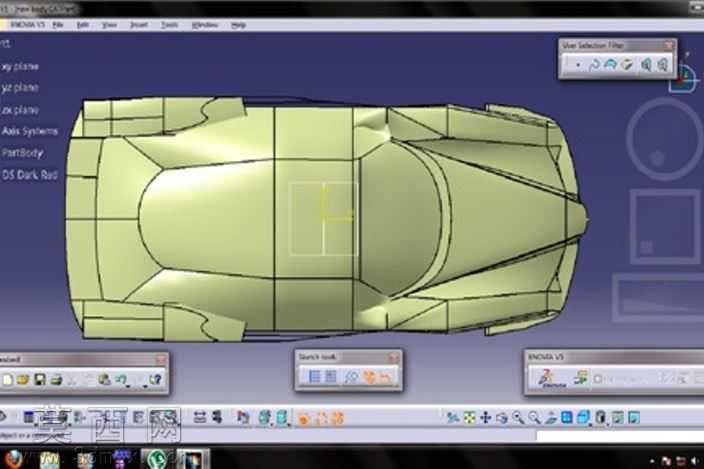The height and width of the screenshot is (469, 704).
Task: Open the Edit menu
Action: pyautogui.click(x=82, y=25)
